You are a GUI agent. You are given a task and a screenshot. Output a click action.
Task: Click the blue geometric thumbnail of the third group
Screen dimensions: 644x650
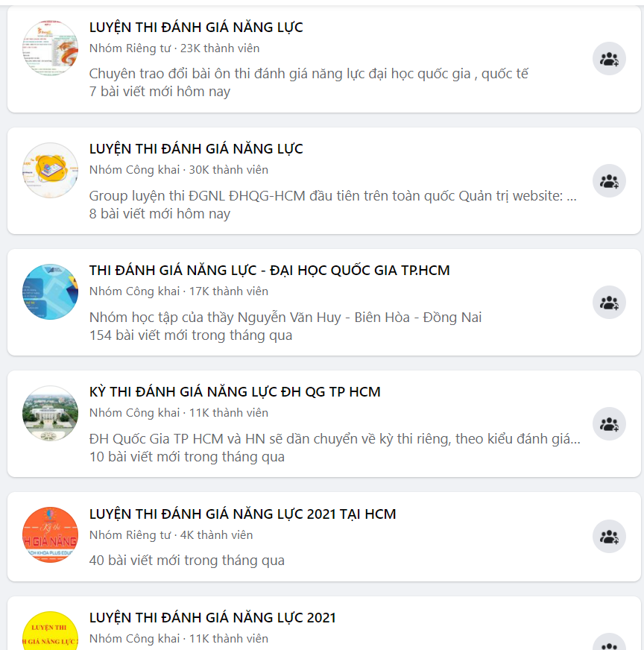[x=49, y=292]
